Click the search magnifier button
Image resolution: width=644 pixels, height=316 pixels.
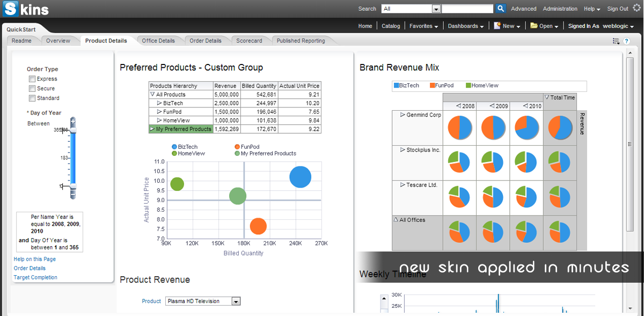point(501,9)
